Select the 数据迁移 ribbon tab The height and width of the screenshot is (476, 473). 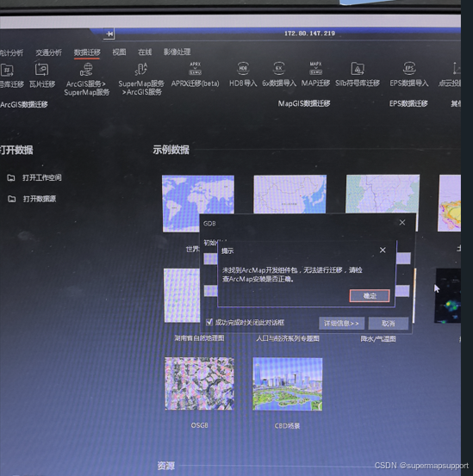(x=87, y=53)
